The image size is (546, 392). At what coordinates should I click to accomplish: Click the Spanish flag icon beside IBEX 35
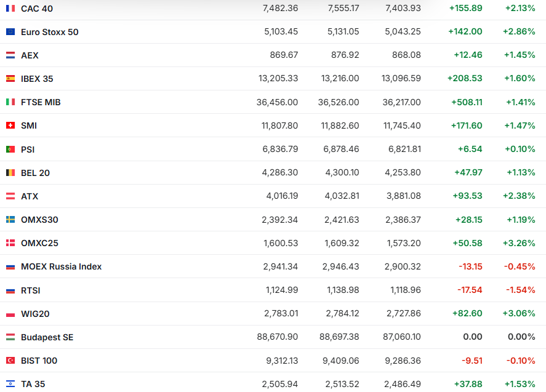click(10, 79)
